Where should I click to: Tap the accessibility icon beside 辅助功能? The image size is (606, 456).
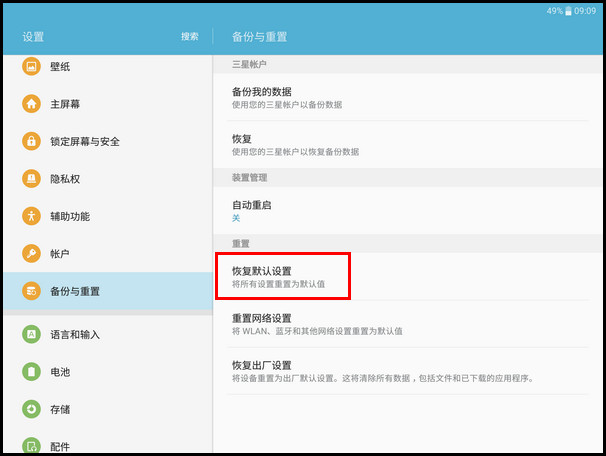(x=31, y=216)
